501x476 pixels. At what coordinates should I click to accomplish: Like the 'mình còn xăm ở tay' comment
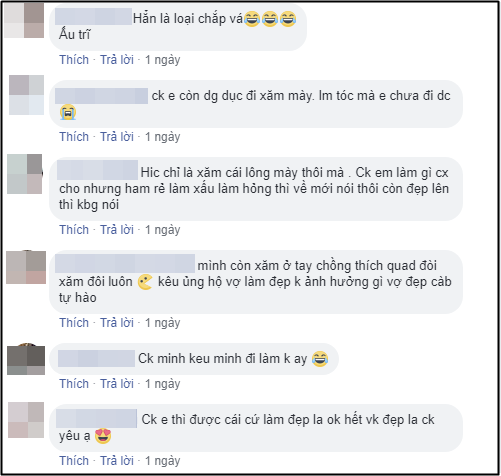[74, 323]
